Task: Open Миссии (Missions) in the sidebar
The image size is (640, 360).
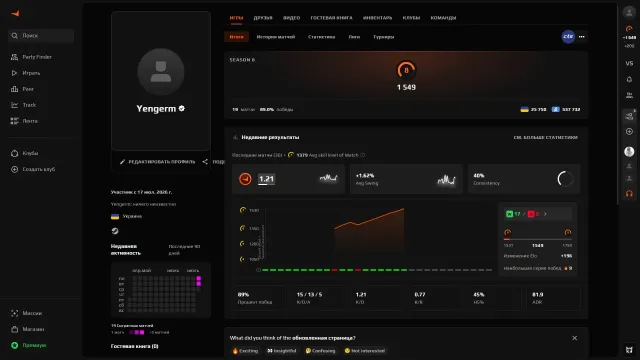Action: 27,313
